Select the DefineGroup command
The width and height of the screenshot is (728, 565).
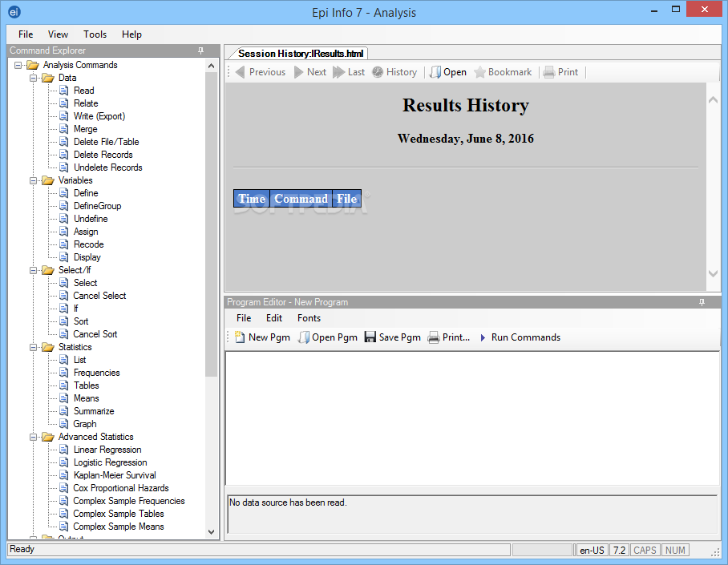(98, 206)
